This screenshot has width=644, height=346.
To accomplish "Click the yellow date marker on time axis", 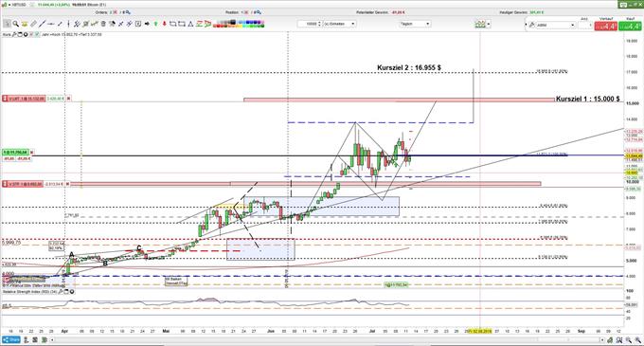I will tap(480, 331).
